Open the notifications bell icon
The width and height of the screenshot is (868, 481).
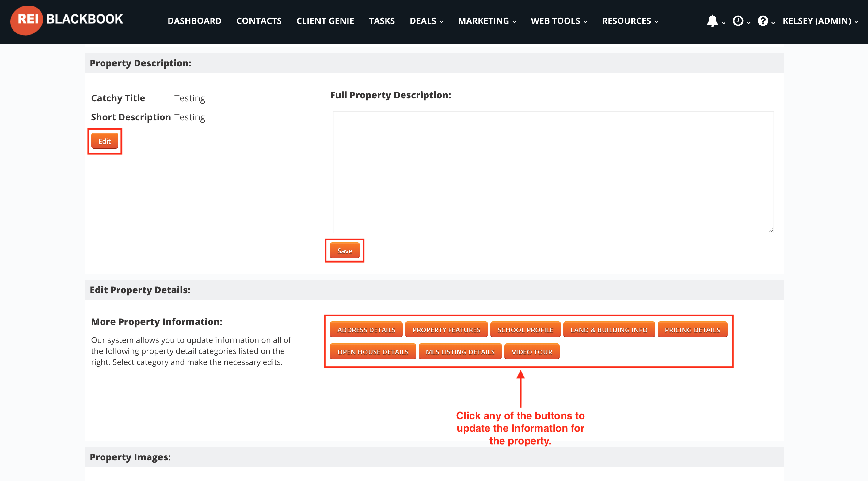tap(712, 21)
